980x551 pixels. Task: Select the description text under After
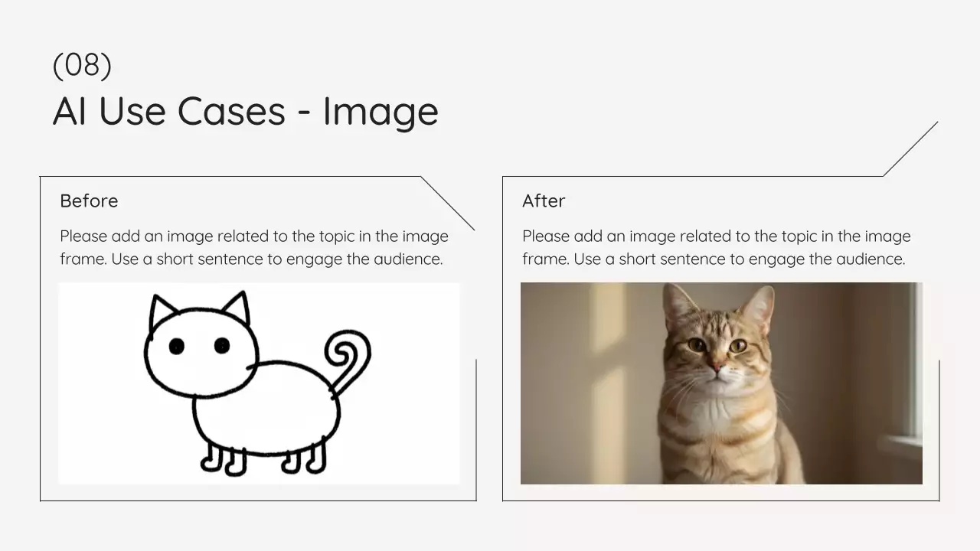(716, 247)
